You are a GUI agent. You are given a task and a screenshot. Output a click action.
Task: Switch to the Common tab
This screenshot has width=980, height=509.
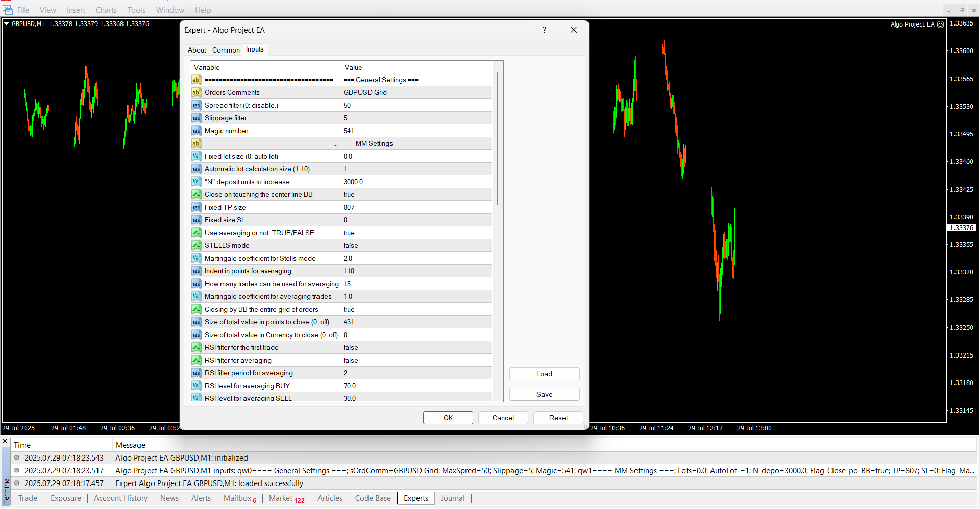tap(226, 50)
